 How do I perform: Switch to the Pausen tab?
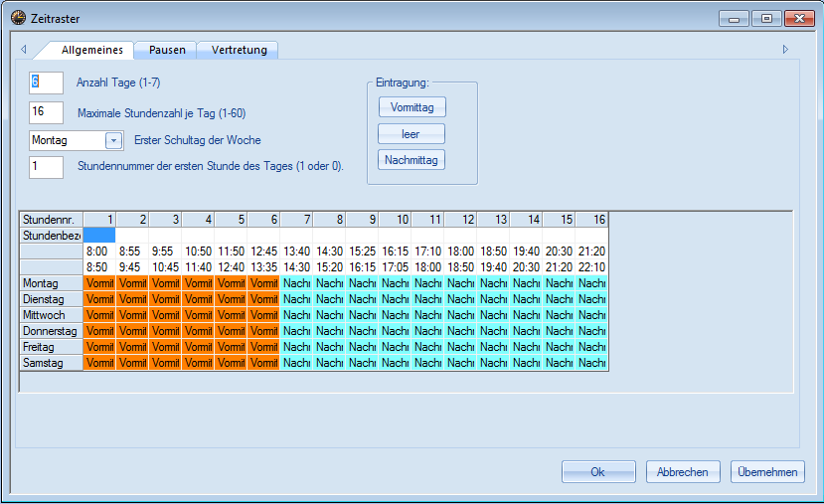pos(167,50)
